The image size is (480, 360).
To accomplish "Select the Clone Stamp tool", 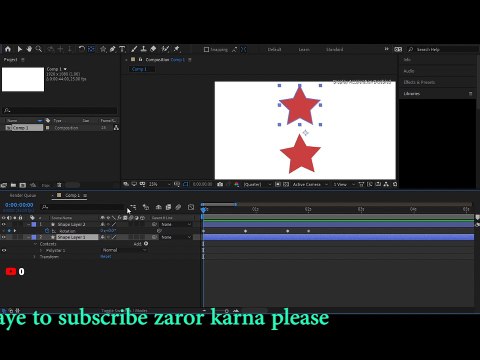I will click(143, 49).
